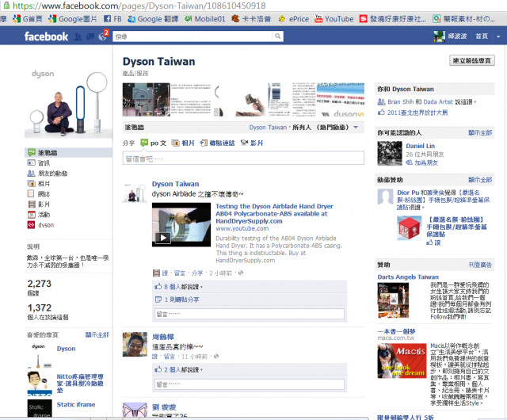
Task: Open the Wall tab in sidebar
Action: 68,152
